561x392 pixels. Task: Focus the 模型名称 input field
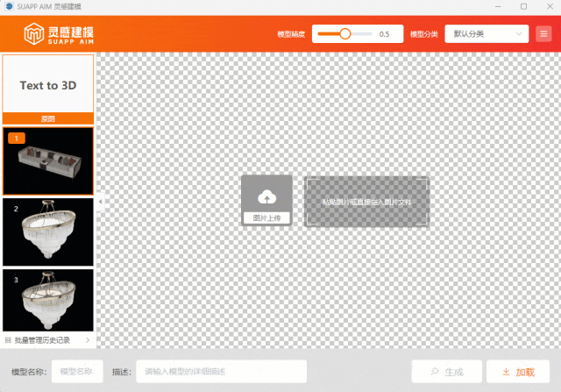77,372
